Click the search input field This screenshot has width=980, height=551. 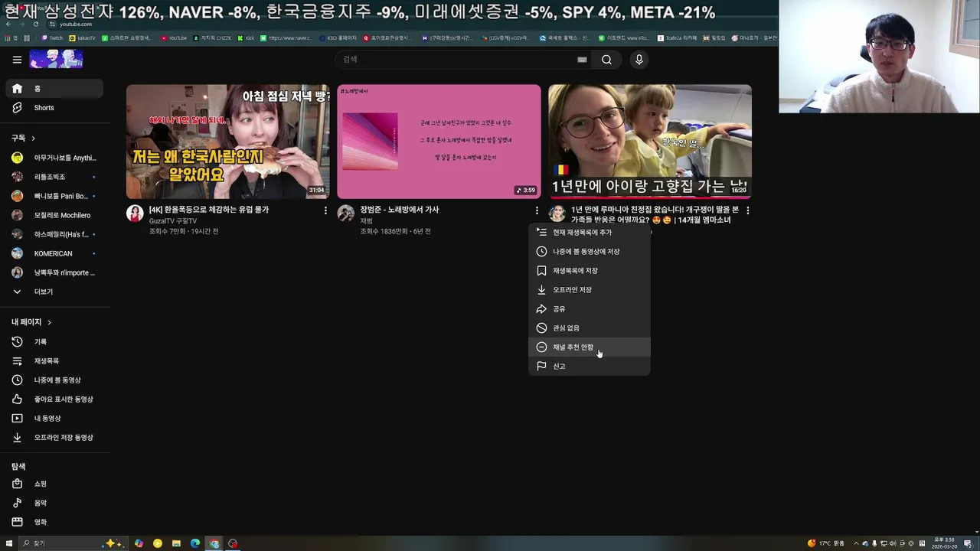456,60
